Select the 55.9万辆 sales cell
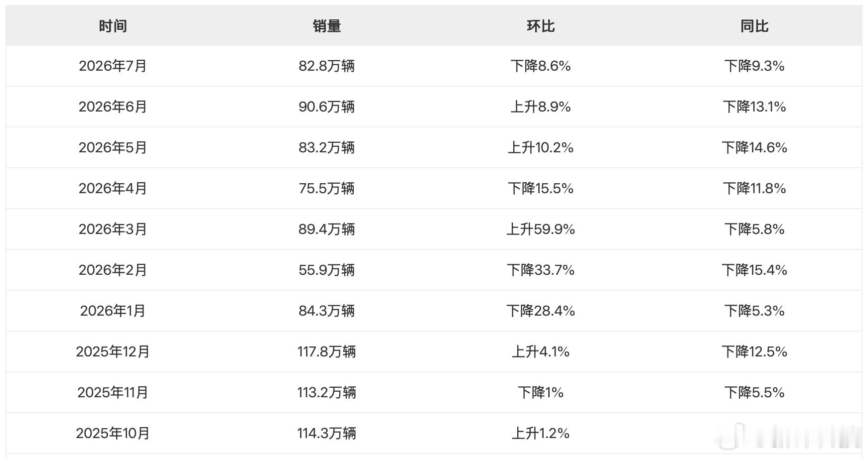The width and height of the screenshot is (868, 458). [x=327, y=270]
